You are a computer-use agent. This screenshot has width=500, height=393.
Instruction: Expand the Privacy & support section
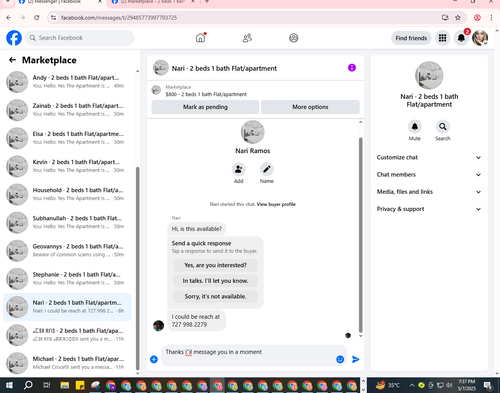(429, 209)
